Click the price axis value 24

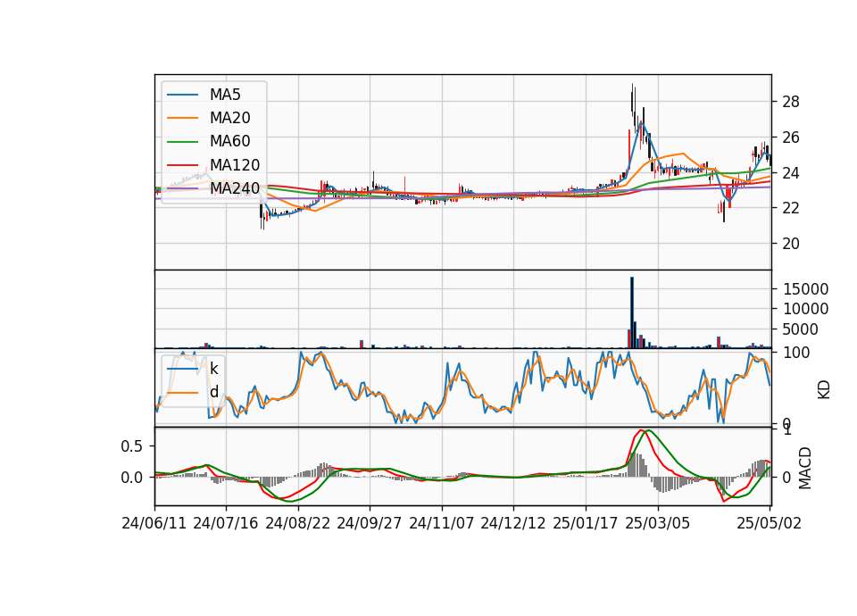click(791, 172)
